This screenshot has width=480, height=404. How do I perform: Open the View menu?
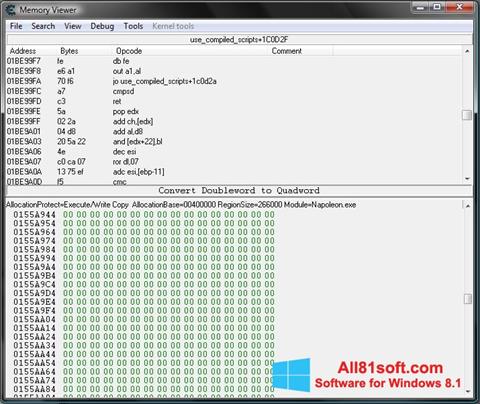point(73,26)
